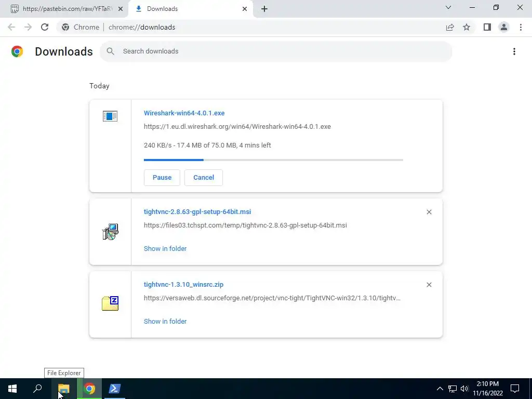Go forward using the browser forward arrow

pyautogui.click(x=28, y=27)
